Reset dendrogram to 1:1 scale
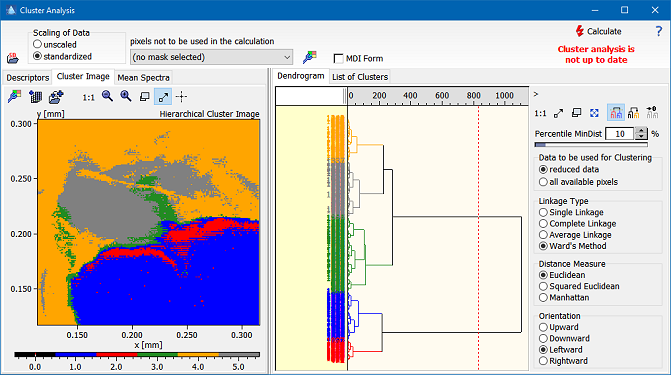Viewport: 671px width, 375px height. 540,113
